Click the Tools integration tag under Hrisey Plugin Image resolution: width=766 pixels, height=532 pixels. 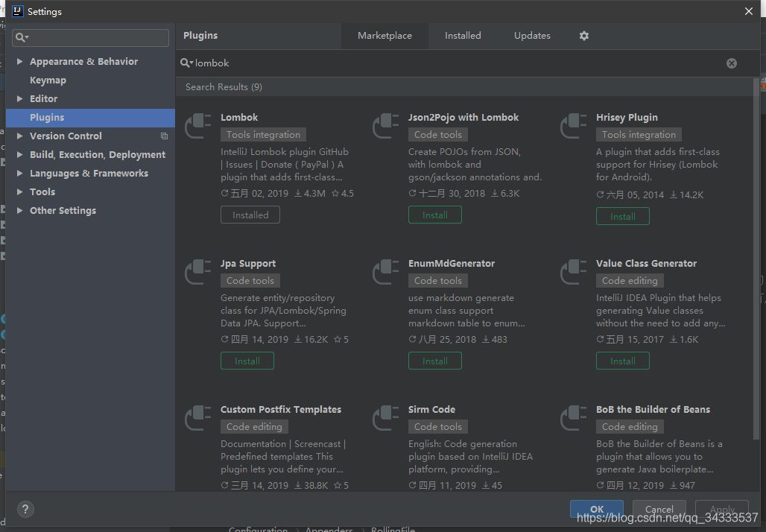coord(639,134)
